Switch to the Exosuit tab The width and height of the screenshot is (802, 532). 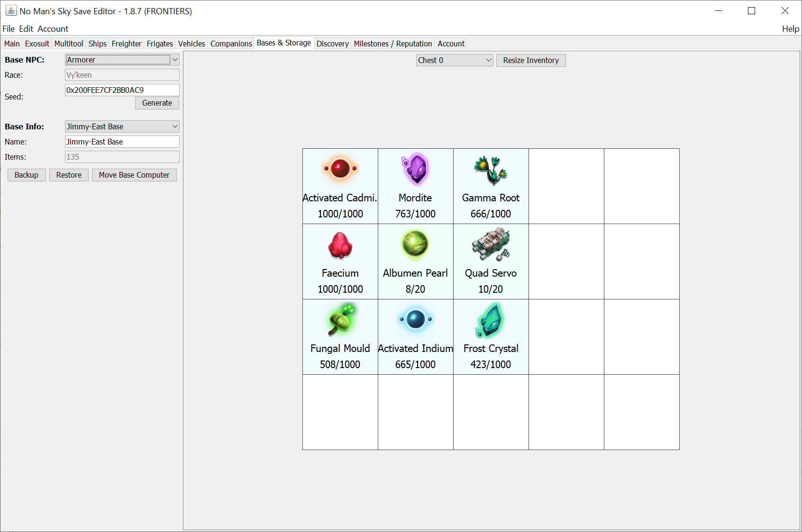tap(37, 44)
